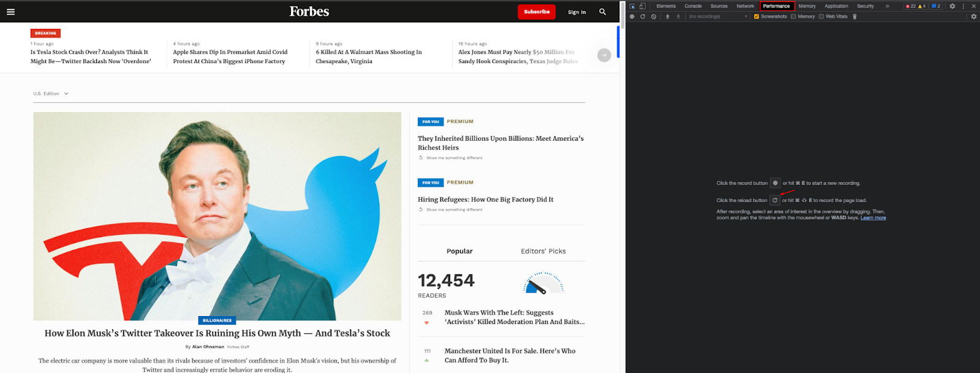The image size is (980, 373).
Task: Switch to the Console tab in DevTools
Action: pyautogui.click(x=693, y=6)
